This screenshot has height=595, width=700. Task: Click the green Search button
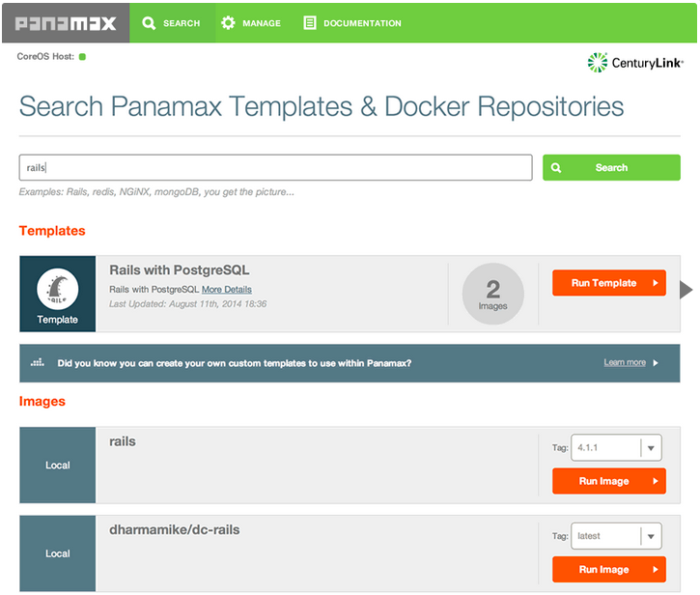[x=611, y=167]
